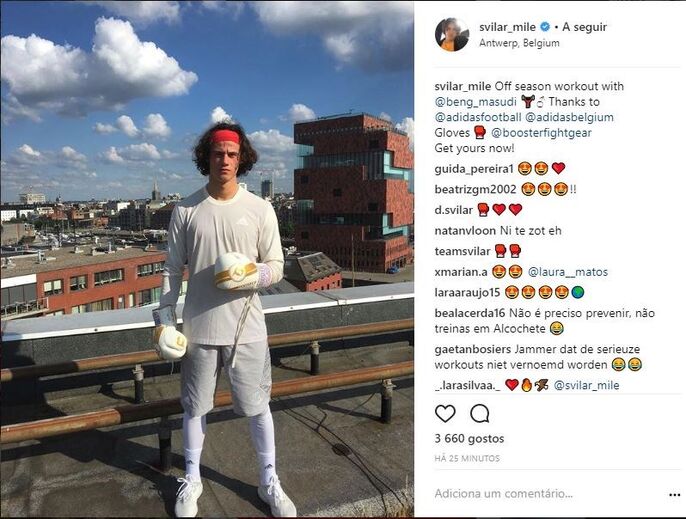Open the @svilar_mile mention in the last comment
Image resolution: width=686 pixels, height=519 pixels.
point(586,386)
